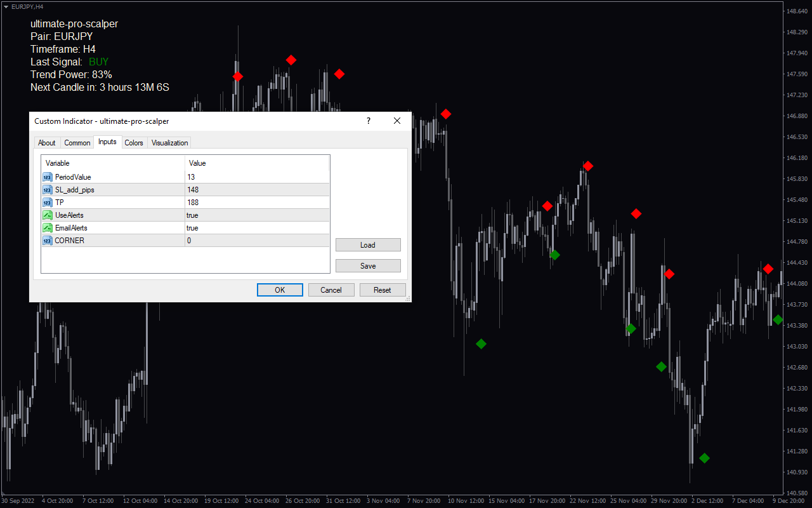Switch to the About tab

(46, 143)
